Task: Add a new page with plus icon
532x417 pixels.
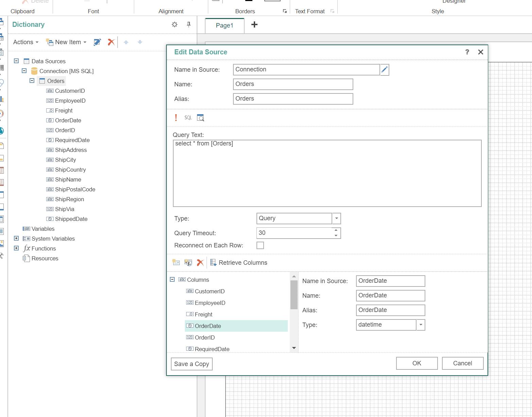Action: [254, 24]
